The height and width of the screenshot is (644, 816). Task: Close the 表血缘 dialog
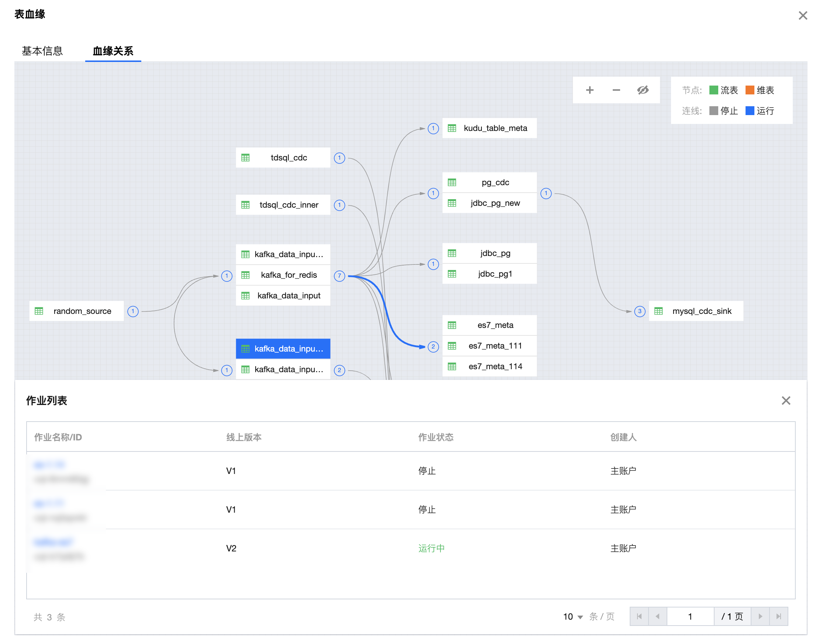tap(802, 15)
